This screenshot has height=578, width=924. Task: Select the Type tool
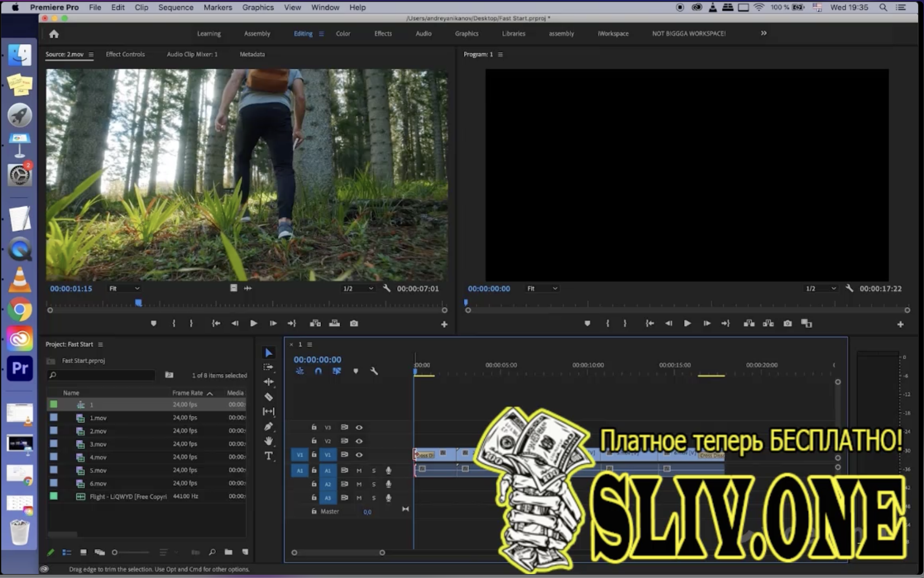pyautogui.click(x=268, y=456)
